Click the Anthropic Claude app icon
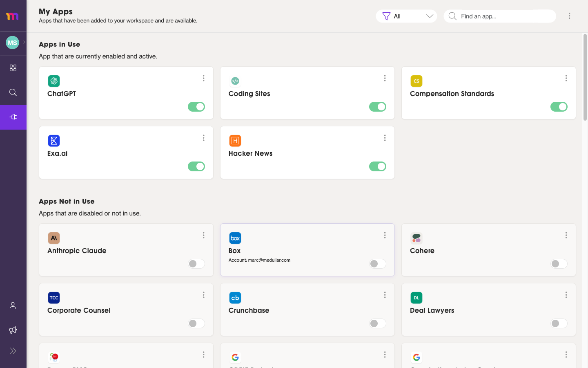588x368 pixels. coord(54,238)
